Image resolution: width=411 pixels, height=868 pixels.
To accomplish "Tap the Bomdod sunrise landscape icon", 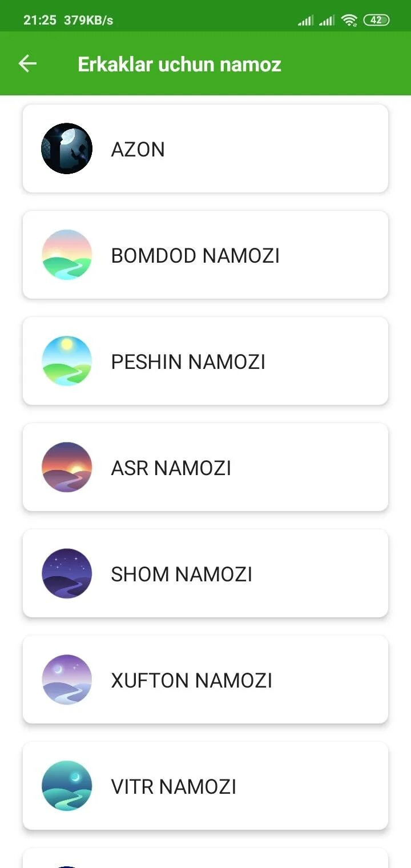I will pos(67,255).
